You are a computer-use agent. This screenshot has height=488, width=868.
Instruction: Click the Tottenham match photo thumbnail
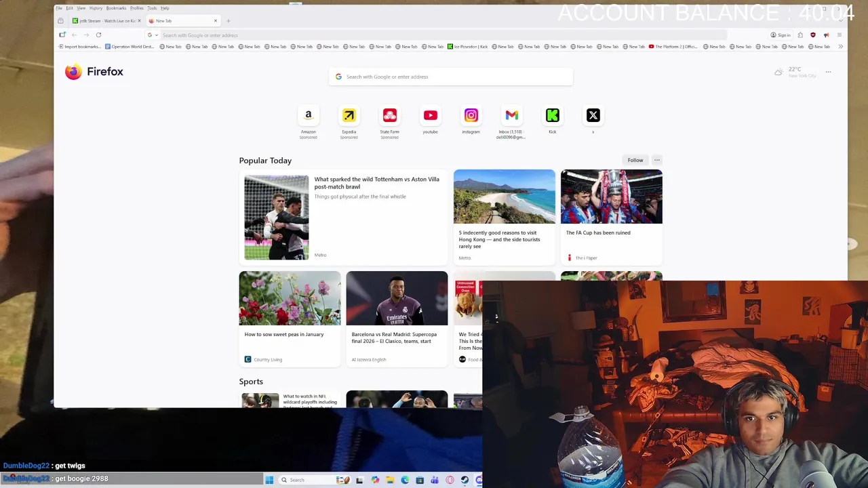(276, 218)
